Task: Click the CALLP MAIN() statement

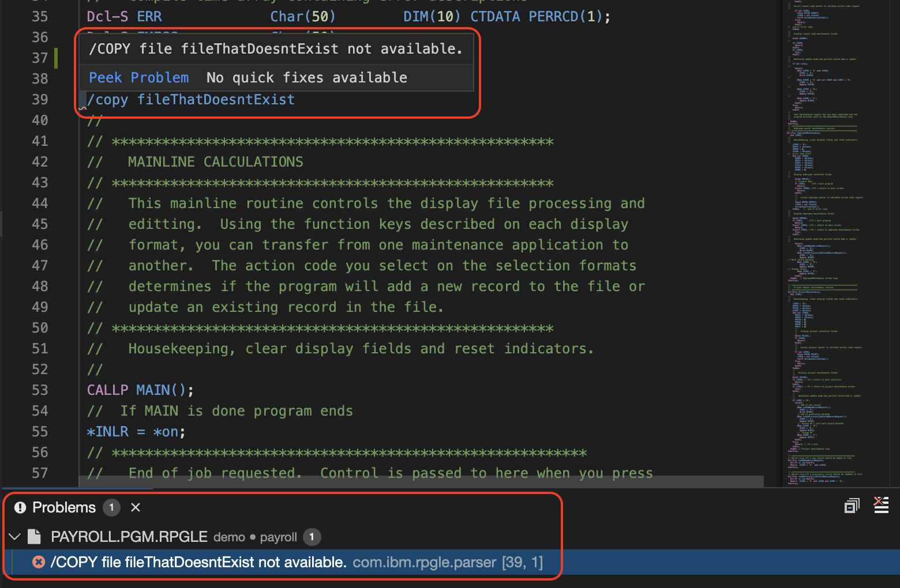Action: click(140, 390)
